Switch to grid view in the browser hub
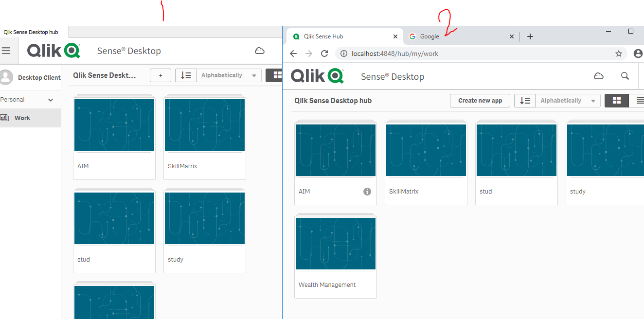The image size is (644, 319). 617,101
